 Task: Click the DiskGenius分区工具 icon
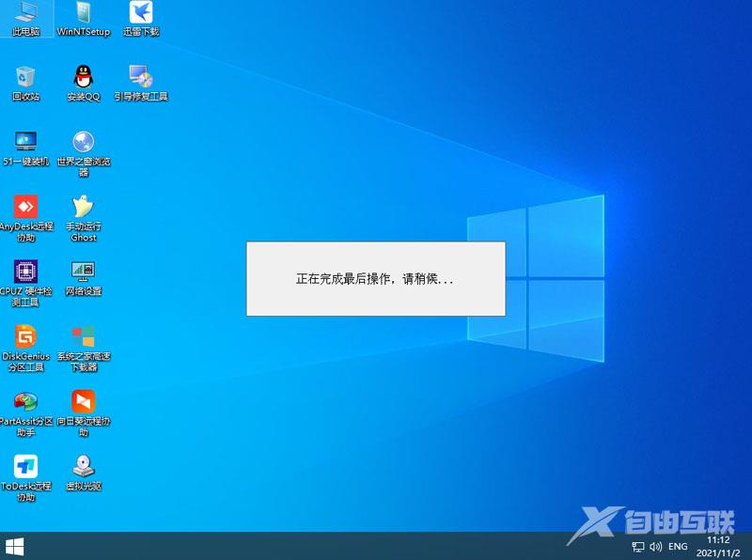pyautogui.click(x=26, y=349)
